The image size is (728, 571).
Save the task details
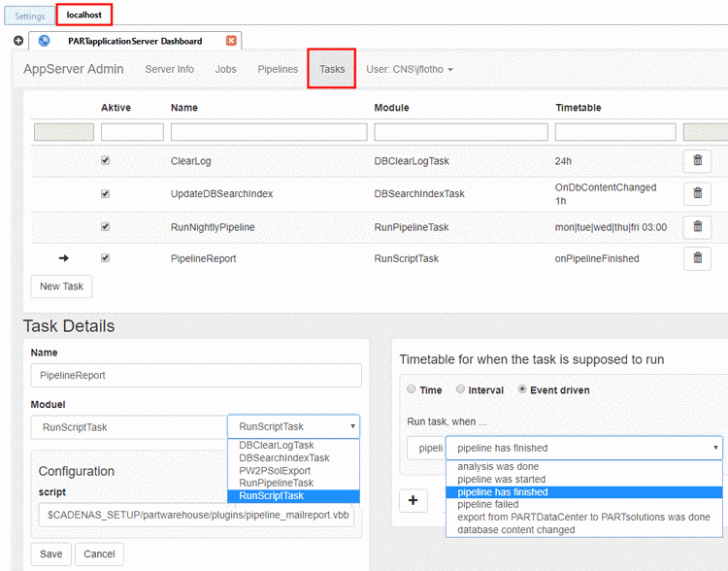51,554
